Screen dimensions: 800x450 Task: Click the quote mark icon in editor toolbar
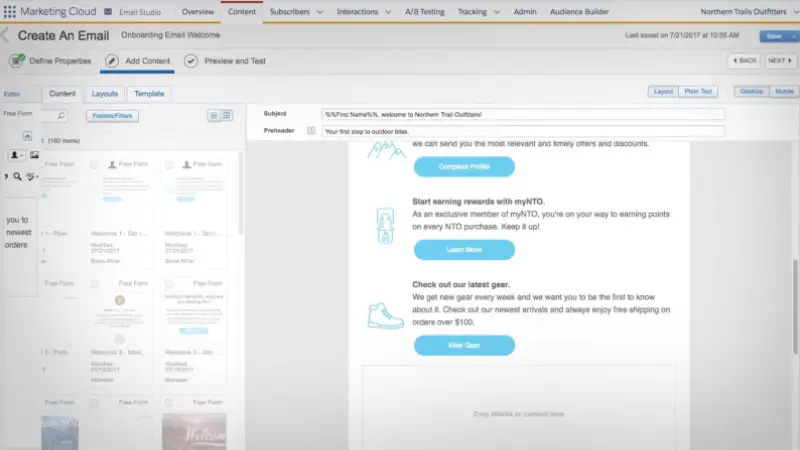(6, 177)
